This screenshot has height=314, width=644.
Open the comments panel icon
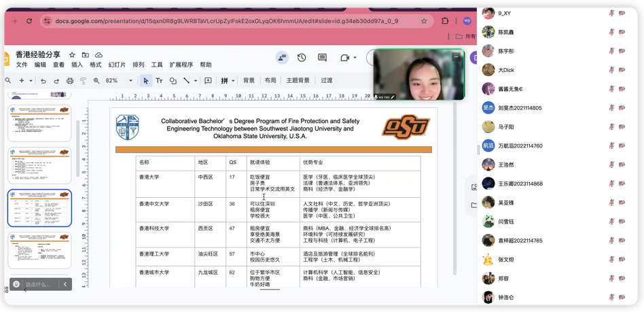tap(322, 58)
